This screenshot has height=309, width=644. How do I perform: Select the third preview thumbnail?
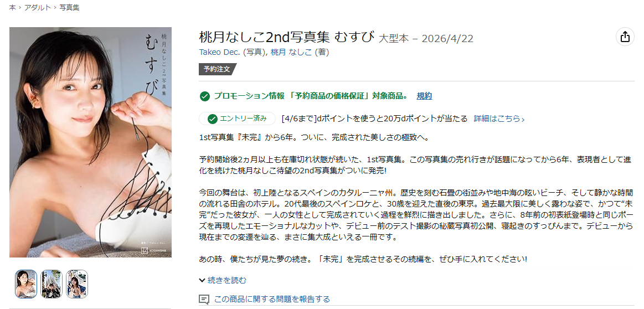(x=77, y=284)
